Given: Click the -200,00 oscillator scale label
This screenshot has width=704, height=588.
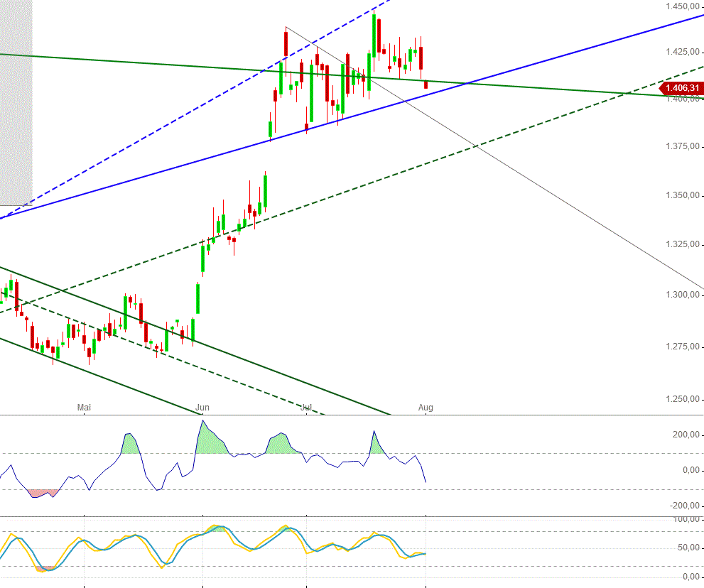Looking at the screenshot, I should [x=685, y=506].
